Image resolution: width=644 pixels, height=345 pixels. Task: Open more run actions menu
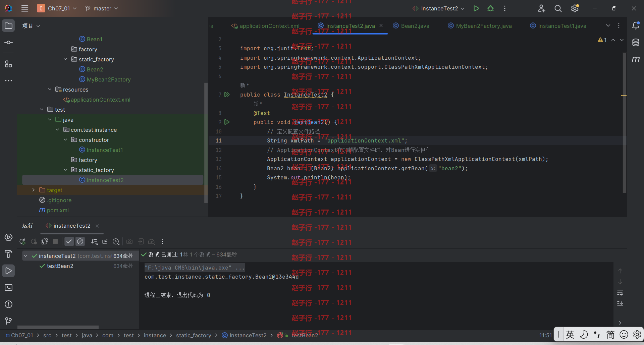coord(504,8)
